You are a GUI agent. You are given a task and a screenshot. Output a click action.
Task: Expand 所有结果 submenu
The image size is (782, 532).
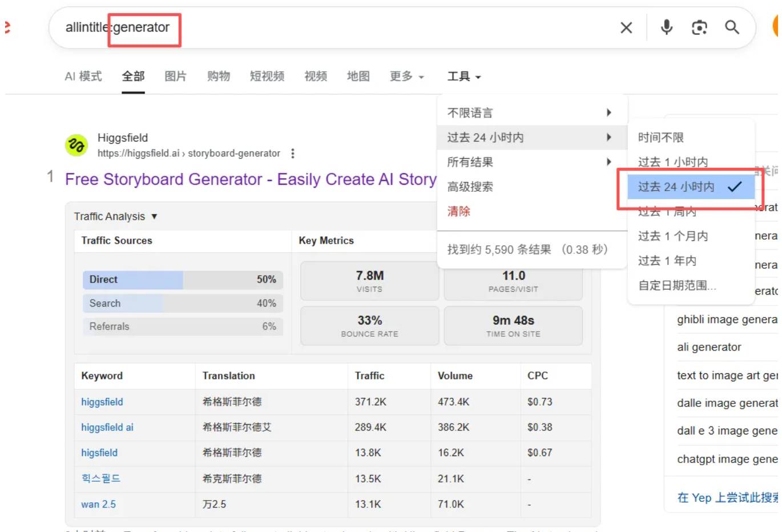click(532, 162)
